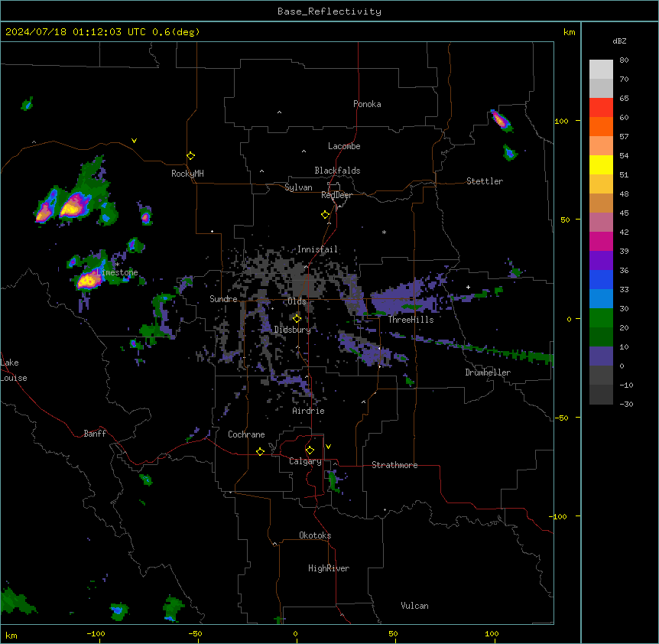Screen dimensions: 659x644
Task: Select the Olds label
Action: [297, 301]
